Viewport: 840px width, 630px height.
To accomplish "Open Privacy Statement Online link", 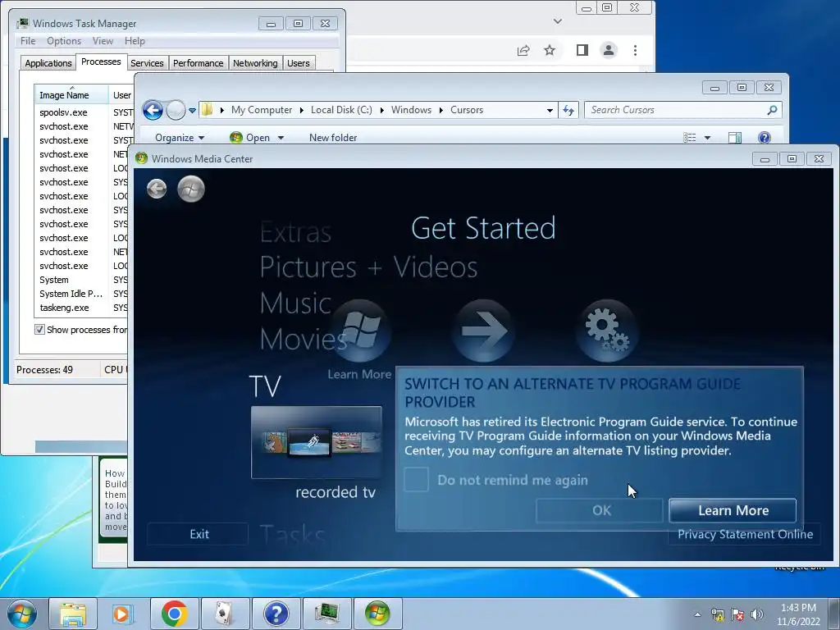I will pos(745,534).
